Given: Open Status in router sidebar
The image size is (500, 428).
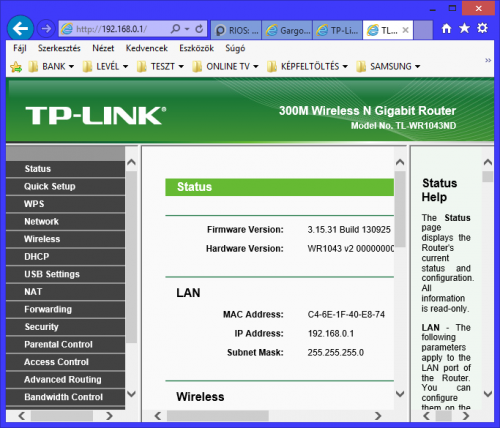Looking at the screenshot, I should pyautogui.click(x=65, y=169).
